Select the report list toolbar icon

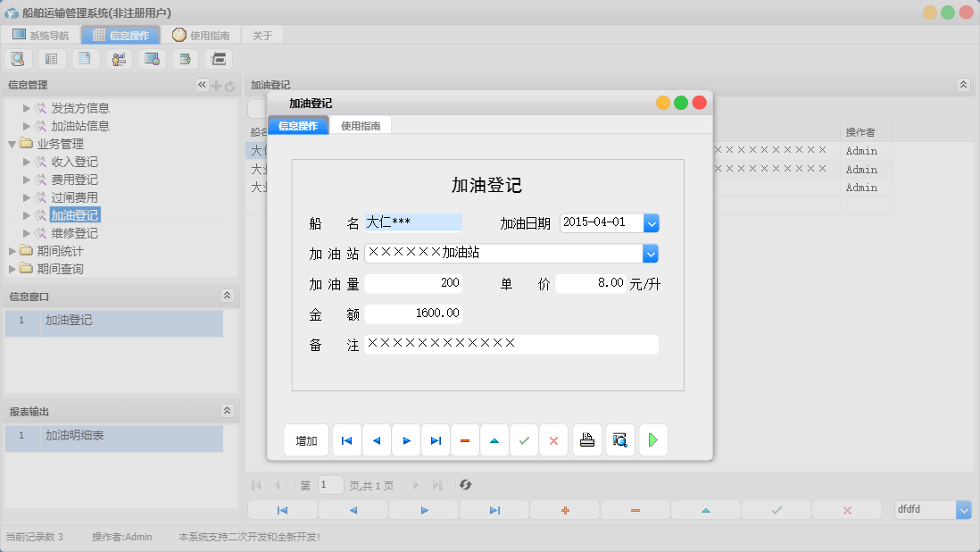[x=51, y=58]
